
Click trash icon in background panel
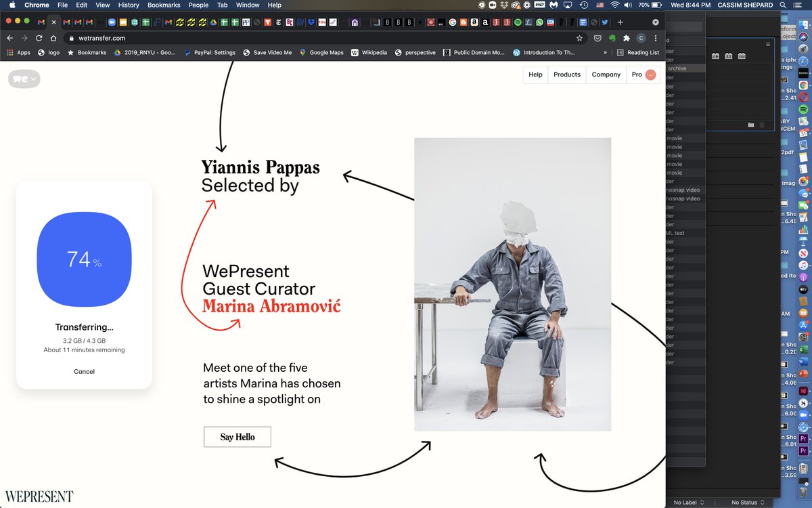(x=761, y=125)
